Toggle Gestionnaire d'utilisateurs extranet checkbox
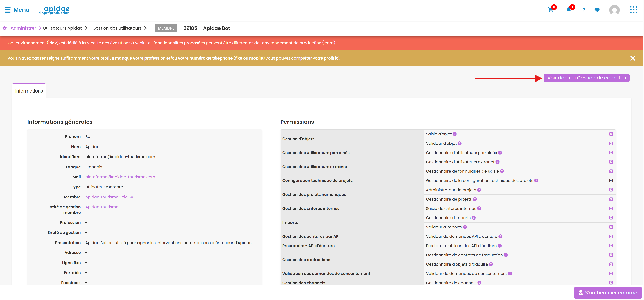Image resolution: width=644 pixels, height=300 pixels. pyautogui.click(x=611, y=162)
